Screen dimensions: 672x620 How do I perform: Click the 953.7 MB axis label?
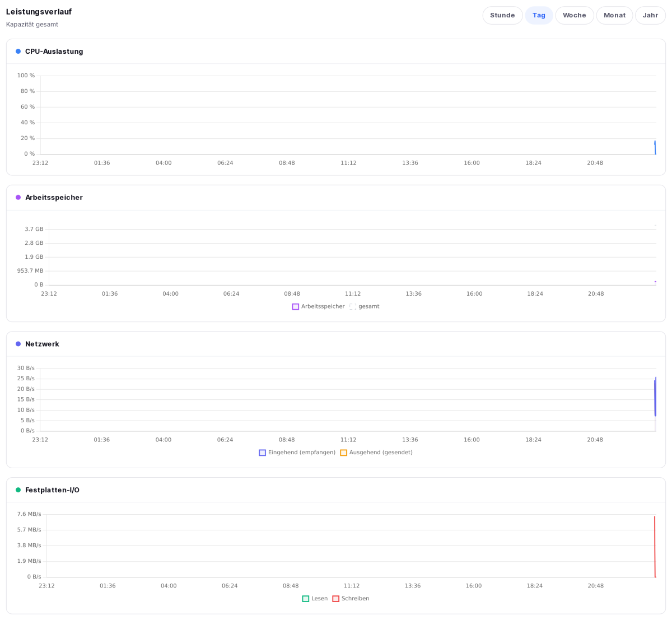[30, 271]
